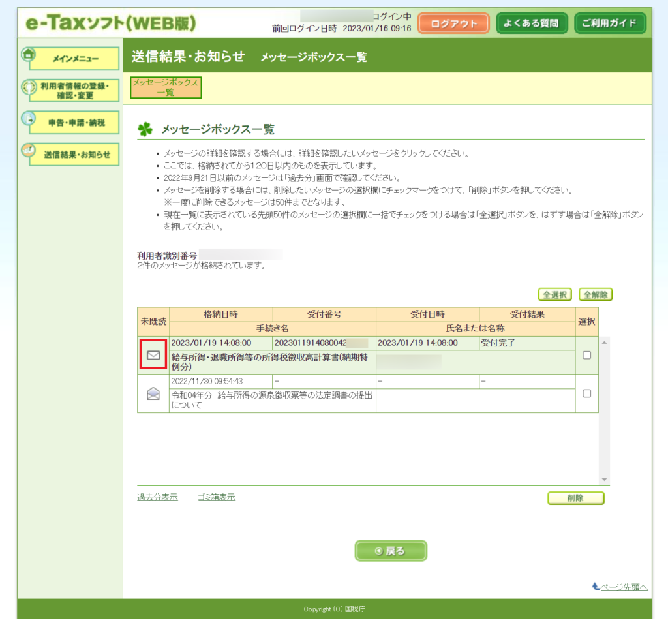Viewport: 668px width, 644px height.
Task: Click the icon beside 利用者情報の登録・確認・変更
Action: tap(28, 87)
